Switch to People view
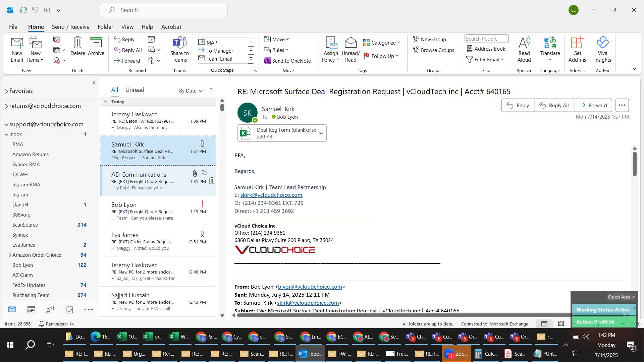Image resolution: width=644 pixels, height=362 pixels. click(x=50, y=309)
